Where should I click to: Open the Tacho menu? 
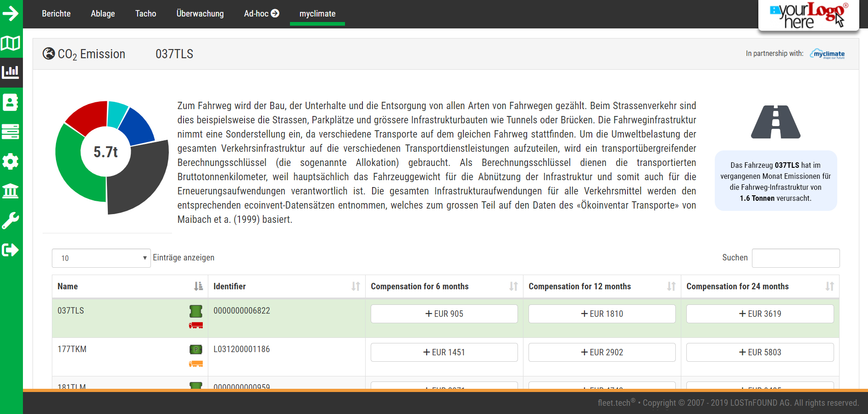(x=145, y=14)
